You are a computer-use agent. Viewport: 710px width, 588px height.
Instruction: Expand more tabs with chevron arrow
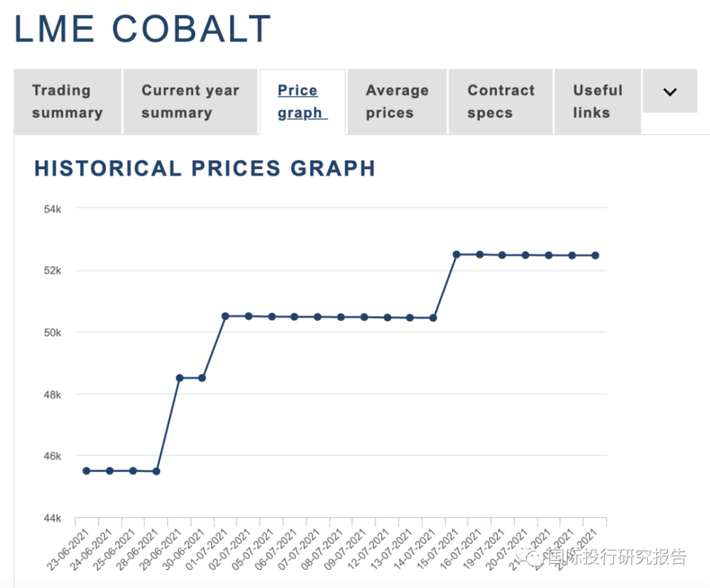[x=670, y=92]
